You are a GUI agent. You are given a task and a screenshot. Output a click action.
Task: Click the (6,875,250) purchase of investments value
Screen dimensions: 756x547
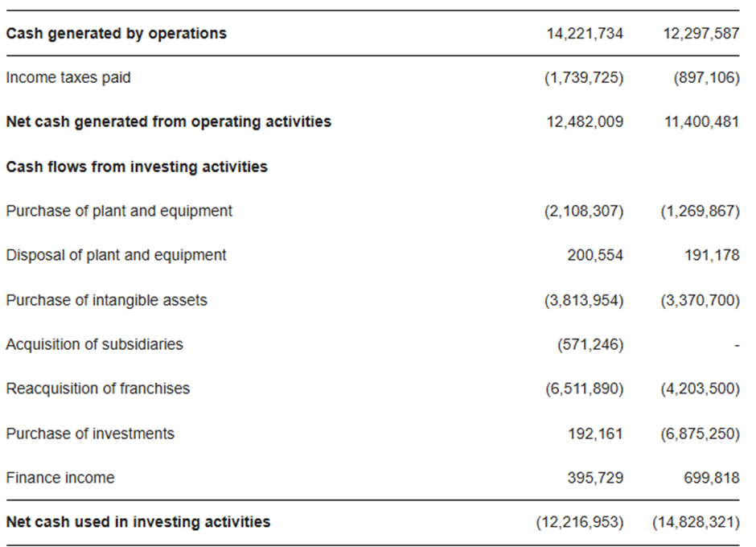[700, 434]
